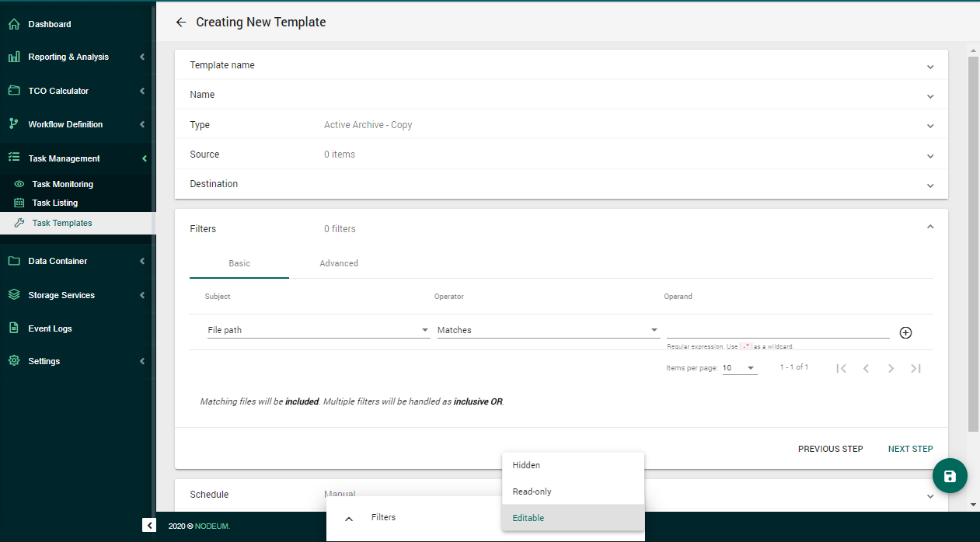Expand the Settings submenu arrow

click(x=142, y=361)
